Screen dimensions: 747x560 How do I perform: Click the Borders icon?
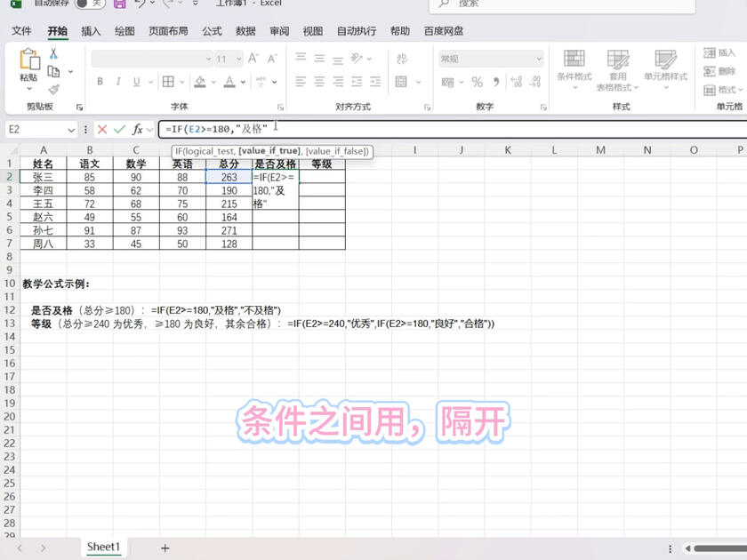point(168,82)
